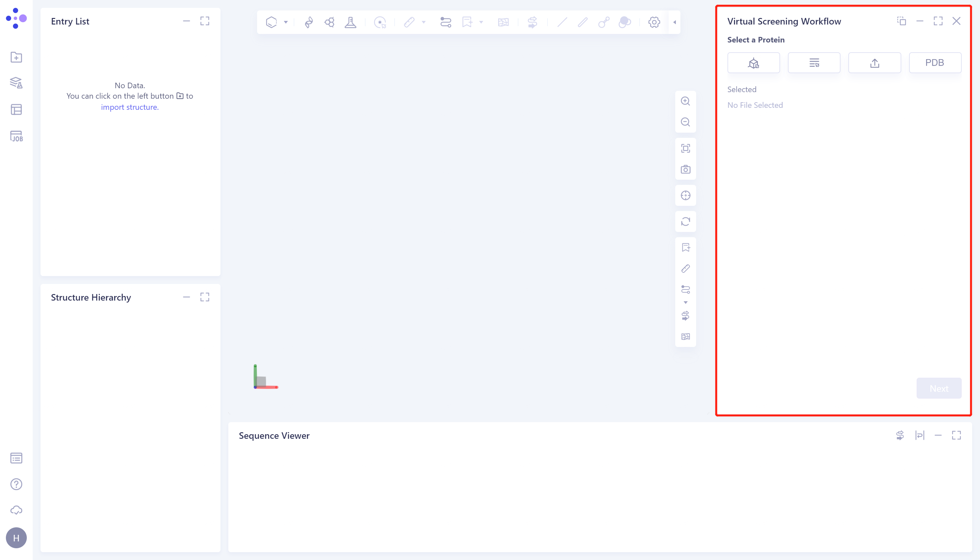
Task: Open viewer settings via the gear icon
Action: (654, 22)
